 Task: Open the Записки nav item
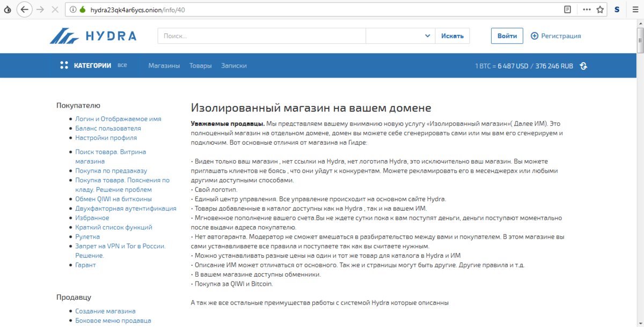(x=234, y=65)
